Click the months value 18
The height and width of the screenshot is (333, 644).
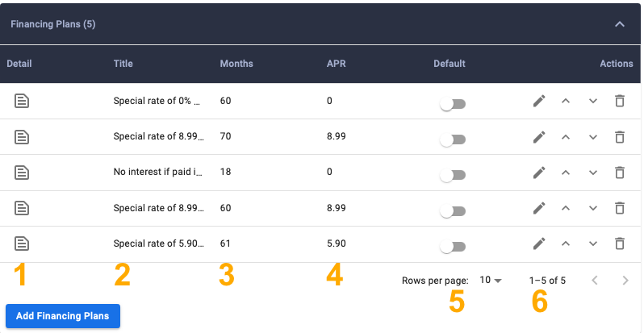(x=225, y=173)
